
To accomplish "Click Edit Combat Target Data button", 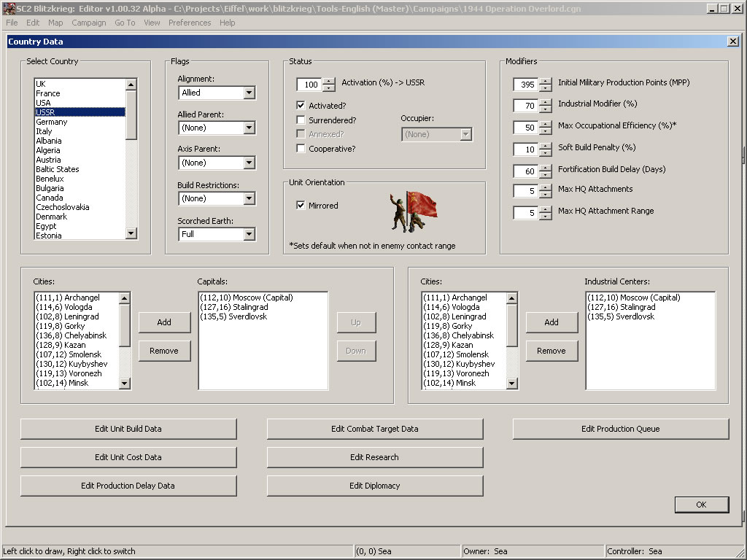I will (x=375, y=429).
